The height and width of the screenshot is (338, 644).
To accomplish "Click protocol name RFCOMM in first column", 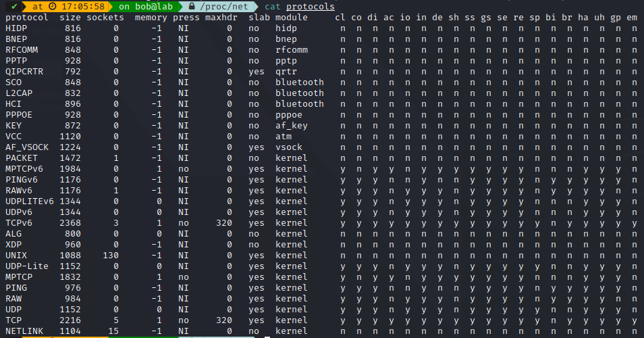I will tap(22, 50).
